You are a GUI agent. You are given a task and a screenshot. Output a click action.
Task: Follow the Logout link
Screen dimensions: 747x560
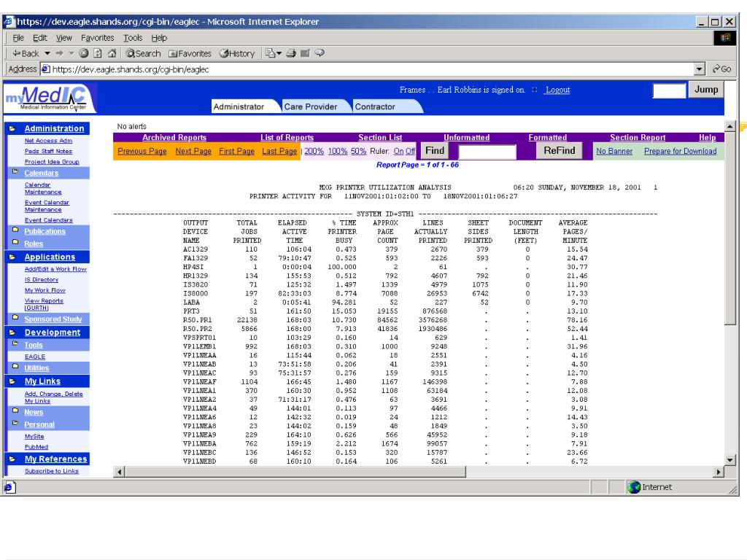coord(558,90)
